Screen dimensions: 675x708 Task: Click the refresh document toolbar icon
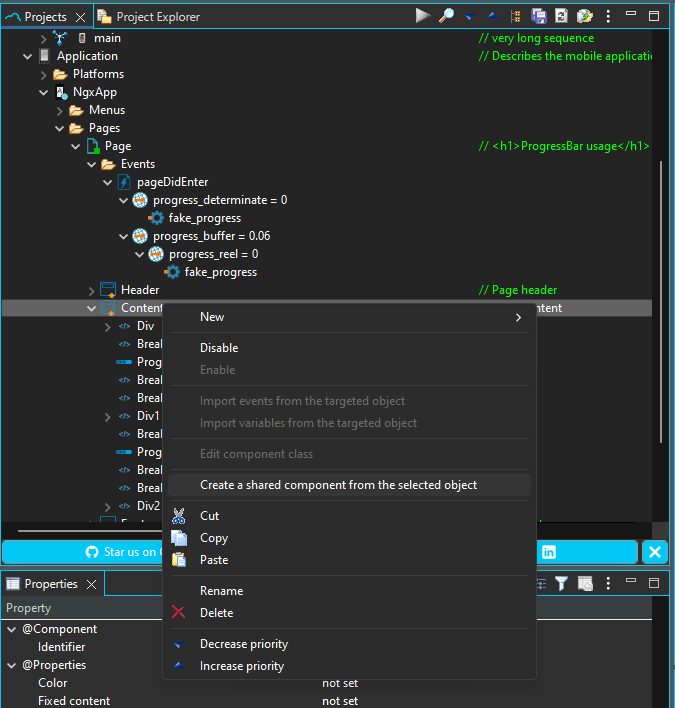click(562, 16)
